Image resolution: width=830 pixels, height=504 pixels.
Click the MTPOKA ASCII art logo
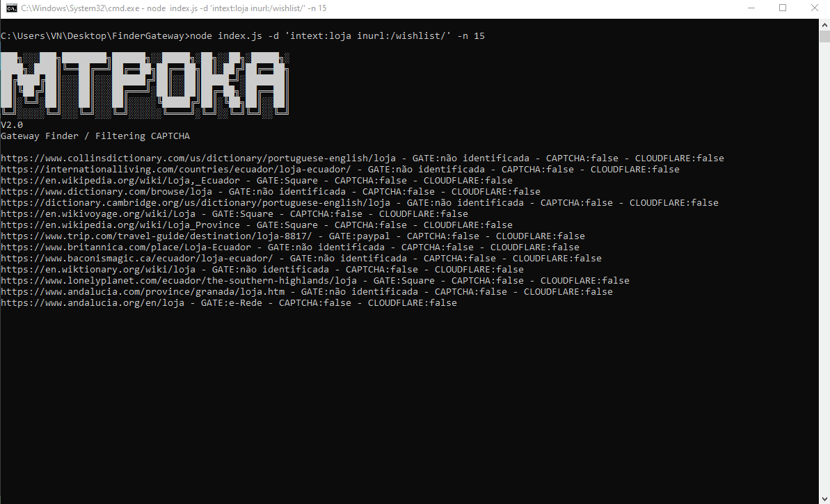(145, 83)
